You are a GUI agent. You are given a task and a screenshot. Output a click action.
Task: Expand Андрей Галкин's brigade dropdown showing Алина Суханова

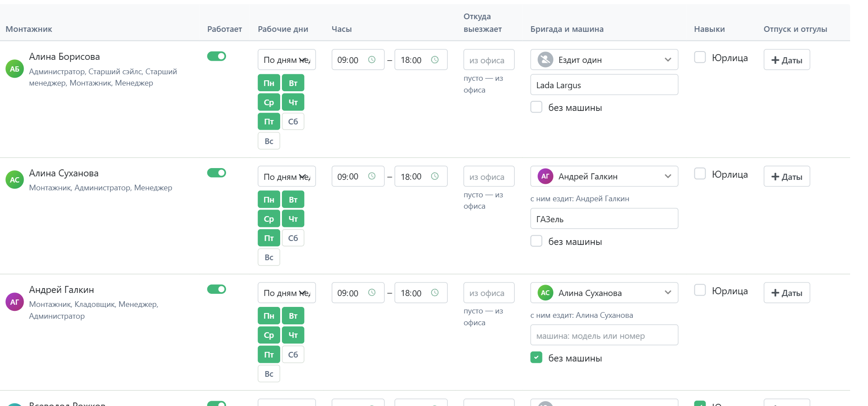point(604,292)
